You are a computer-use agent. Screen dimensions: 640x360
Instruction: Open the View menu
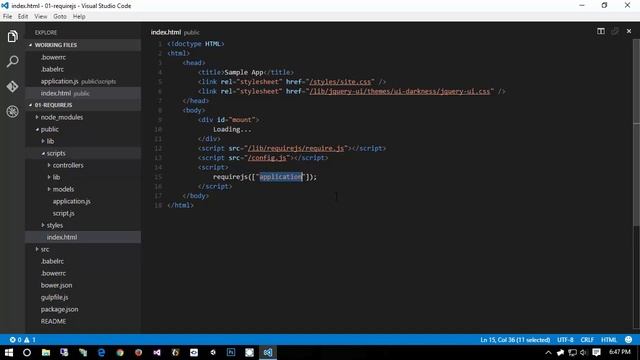tap(40, 16)
